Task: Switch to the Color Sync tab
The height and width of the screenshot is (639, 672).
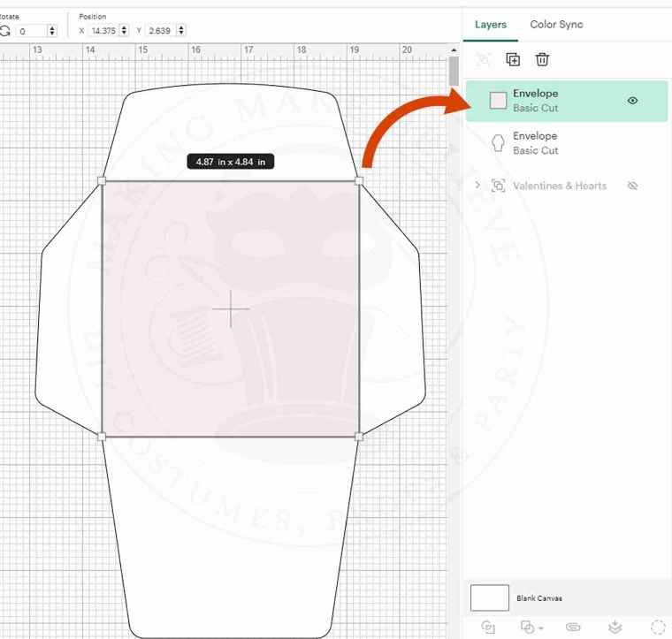Action: point(556,25)
